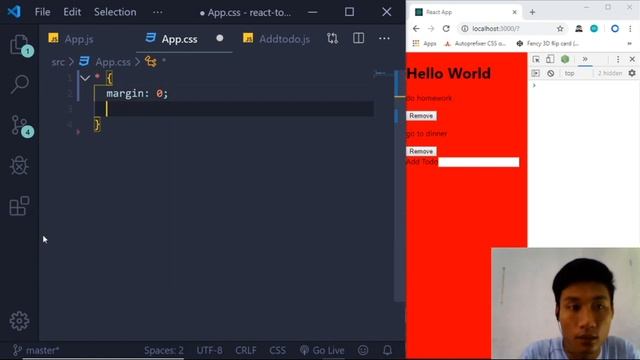The height and width of the screenshot is (360, 640).
Task: Open Source Control view with 4 changes
Action: tap(20, 126)
